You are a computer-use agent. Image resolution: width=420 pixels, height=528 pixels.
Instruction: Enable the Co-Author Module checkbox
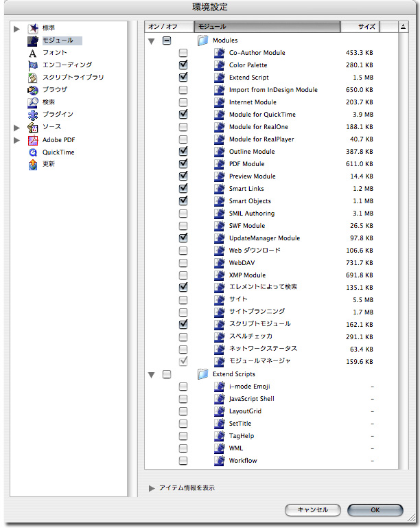(x=183, y=53)
